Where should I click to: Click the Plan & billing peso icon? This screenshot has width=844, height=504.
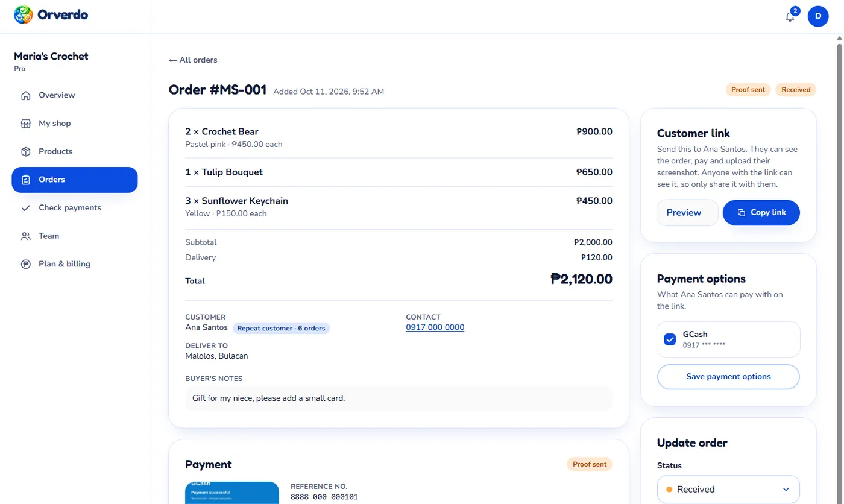pos(25,264)
